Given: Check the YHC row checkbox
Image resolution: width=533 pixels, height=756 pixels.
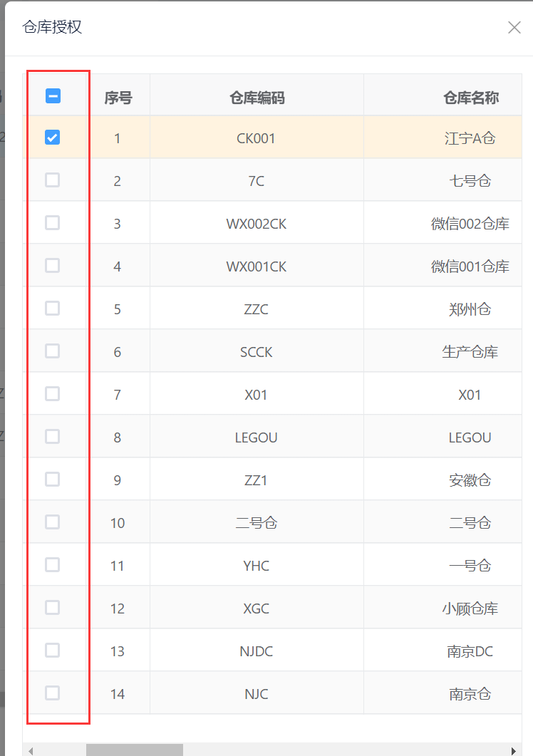Looking at the screenshot, I should 52,564.
